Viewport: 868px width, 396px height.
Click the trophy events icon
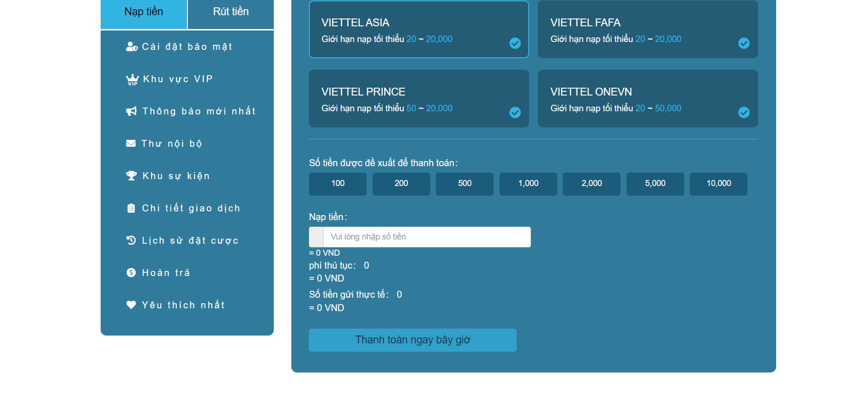pos(132,176)
